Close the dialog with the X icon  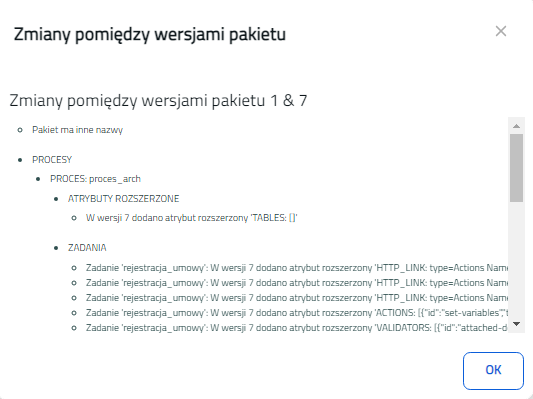point(501,31)
